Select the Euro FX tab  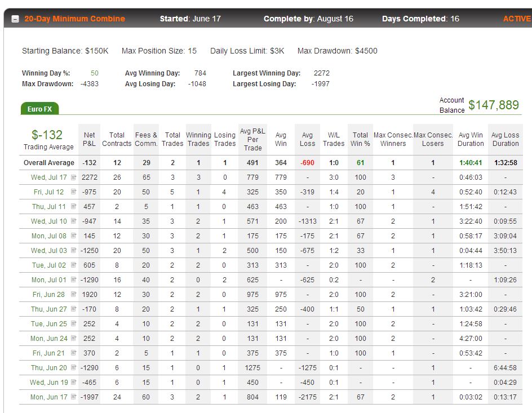click(x=39, y=109)
